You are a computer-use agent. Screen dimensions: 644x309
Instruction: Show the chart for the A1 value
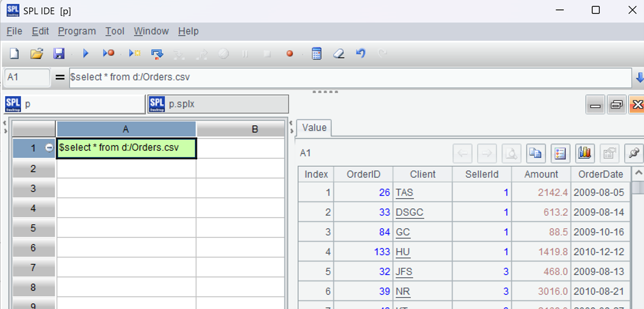tap(584, 153)
